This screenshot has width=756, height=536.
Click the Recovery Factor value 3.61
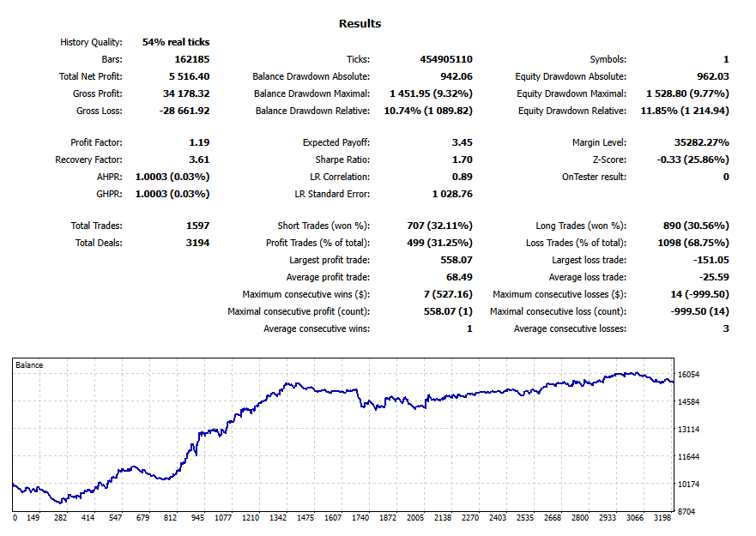(201, 159)
